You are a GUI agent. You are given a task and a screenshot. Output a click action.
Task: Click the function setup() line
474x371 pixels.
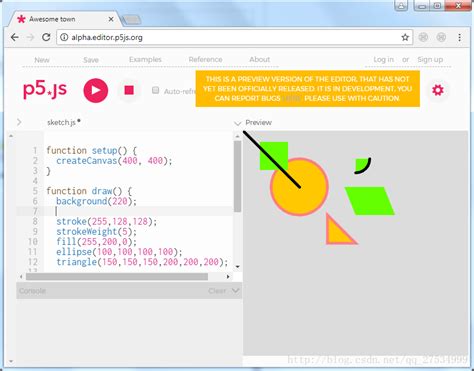(x=91, y=150)
